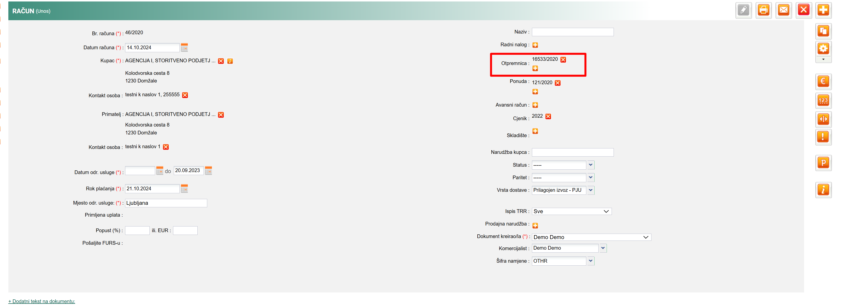The width and height of the screenshot is (868, 307).
Task: Expand the Vrsta dostave dropdown
Action: point(590,190)
